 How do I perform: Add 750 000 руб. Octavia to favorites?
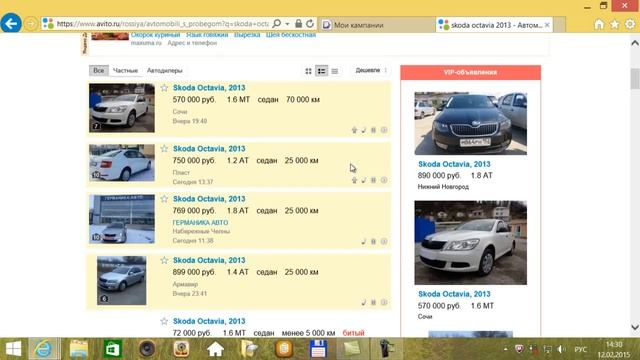(164, 149)
